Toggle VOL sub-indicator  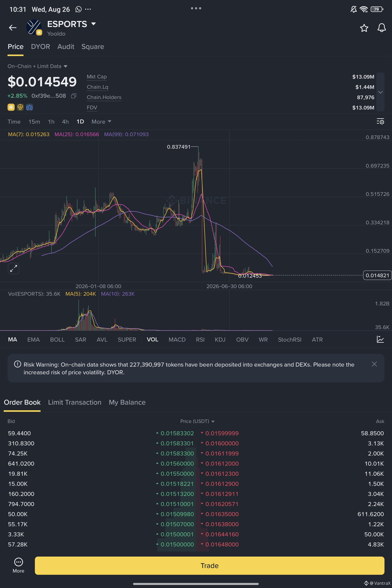click(x=153, y=340)
